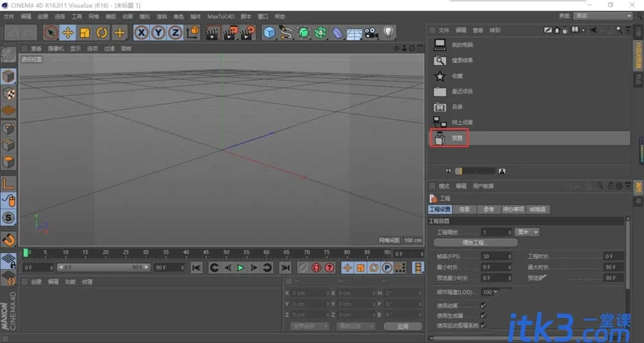Screen dimensions: 644x343
Task: Play the animation forward
Action: coord(241,268)
